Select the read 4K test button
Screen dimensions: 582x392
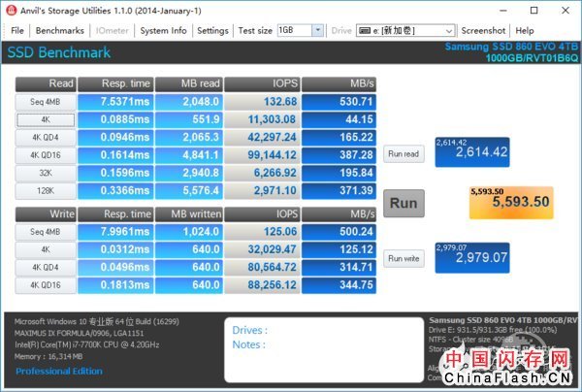46,119
